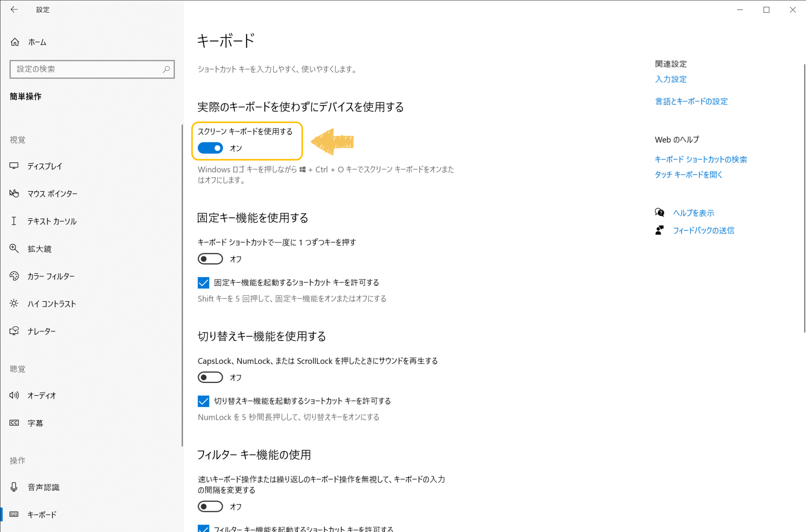Click the search magnifier icon in settings search

coord(166,69)
